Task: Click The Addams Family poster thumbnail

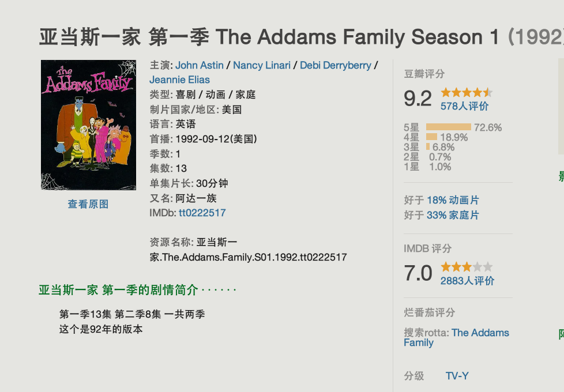Action: click(x=88, y=125)
